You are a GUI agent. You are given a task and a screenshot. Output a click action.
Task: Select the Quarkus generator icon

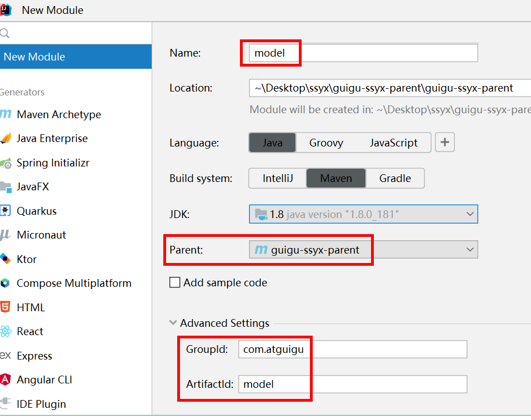(6, 211)
